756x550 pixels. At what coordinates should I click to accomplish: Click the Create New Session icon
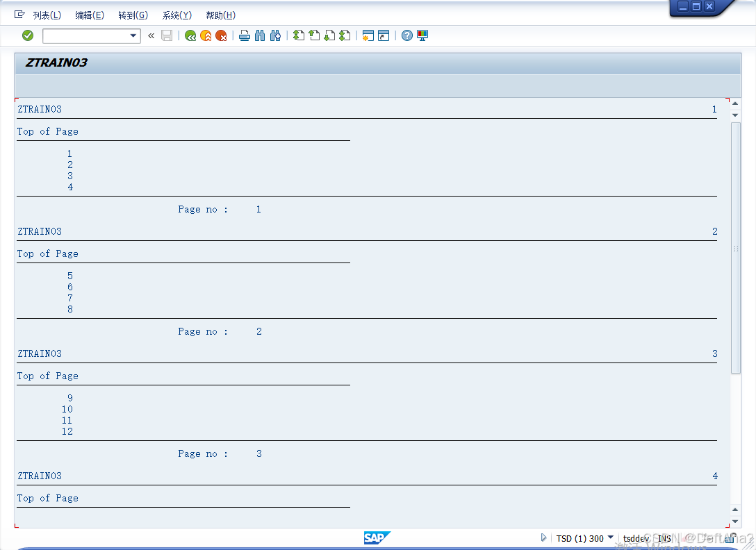pyautogui.click(x=368, y=35)
